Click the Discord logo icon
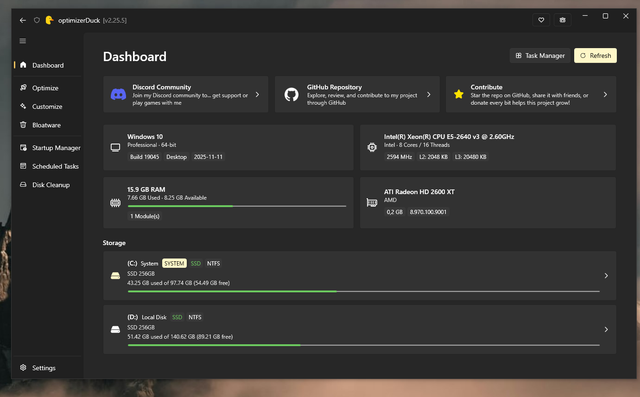Image resolution: width=640 pixels, height=397 pixels. click(x=118, y=95)
